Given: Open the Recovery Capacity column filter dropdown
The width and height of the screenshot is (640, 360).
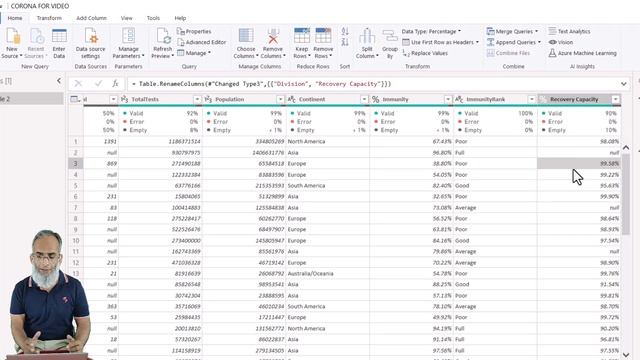Looking at the screenshot, I should pyautogui.click(x=615, y=99).
